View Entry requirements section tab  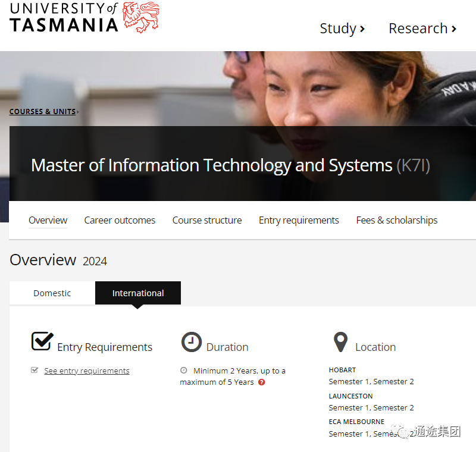click(299, 220)
